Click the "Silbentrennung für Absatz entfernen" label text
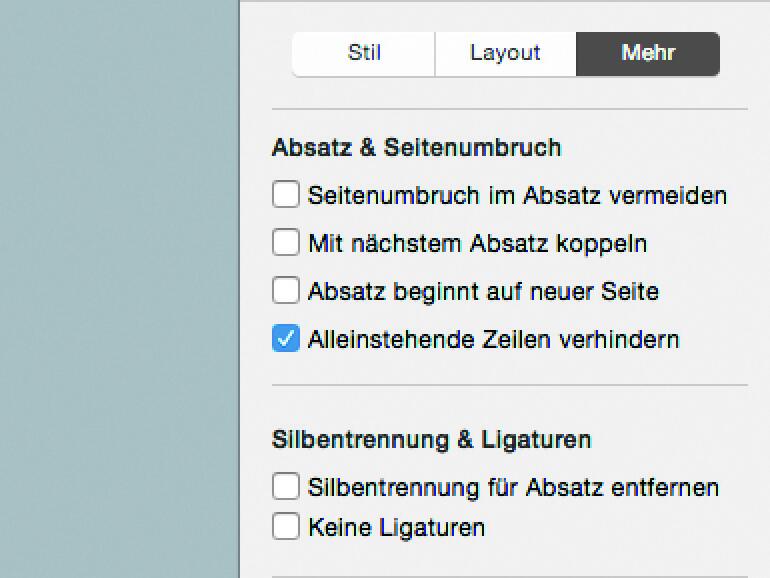This screenshot has width=770, height=578. pyautogui.click(x=513, y=487)
